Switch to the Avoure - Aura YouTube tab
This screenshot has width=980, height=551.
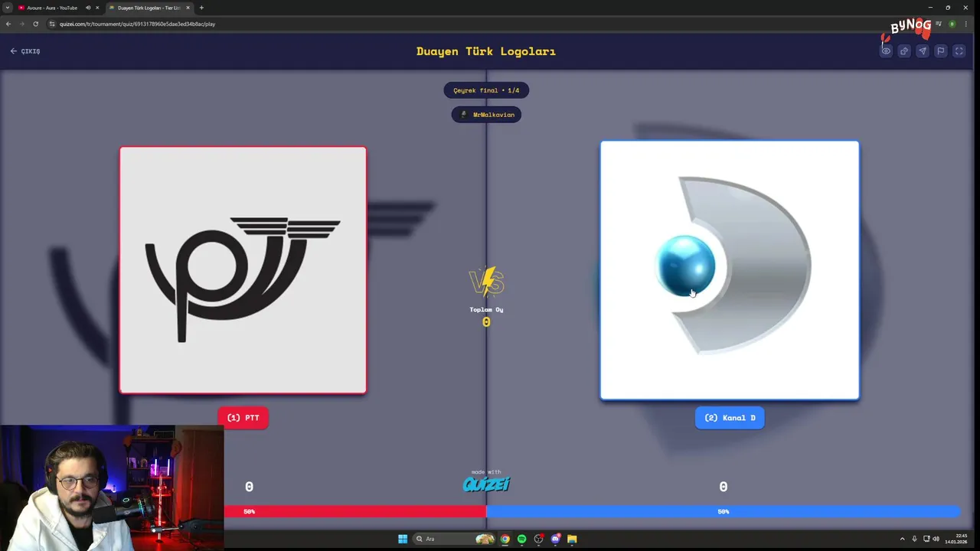click(51, 8)
